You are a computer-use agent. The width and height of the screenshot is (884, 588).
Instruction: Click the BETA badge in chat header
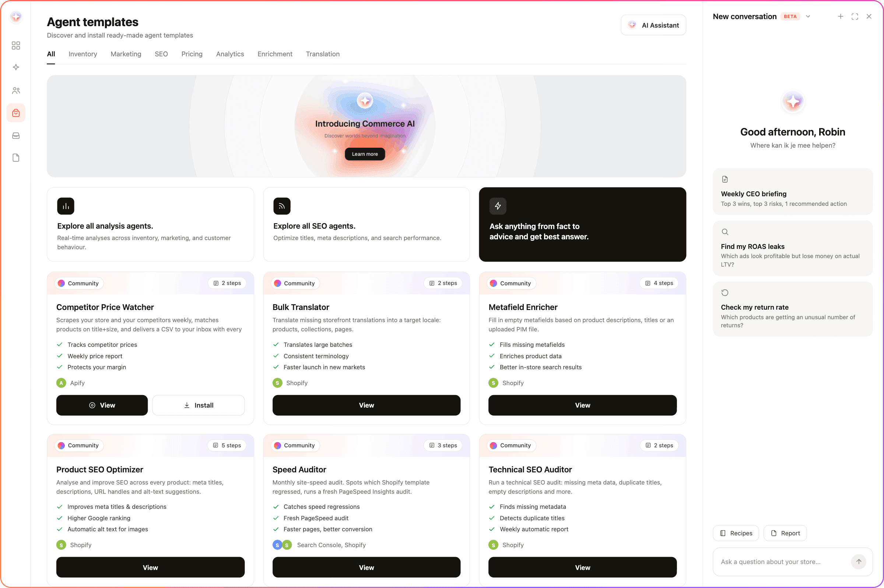[790, 17]
